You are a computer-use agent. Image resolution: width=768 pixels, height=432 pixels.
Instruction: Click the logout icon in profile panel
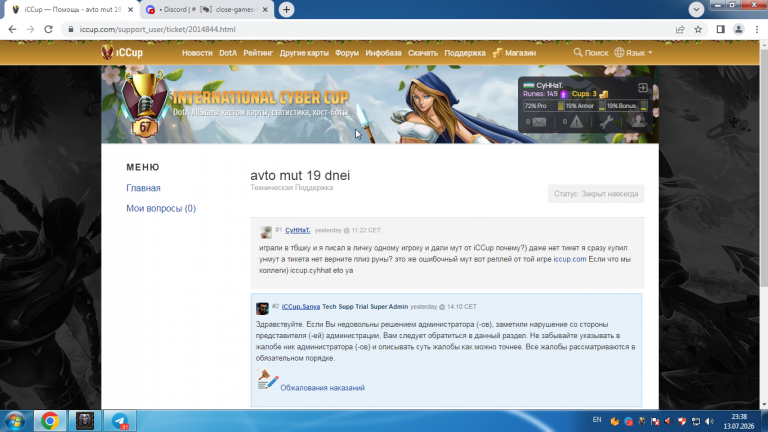click(x=643, y=88)
